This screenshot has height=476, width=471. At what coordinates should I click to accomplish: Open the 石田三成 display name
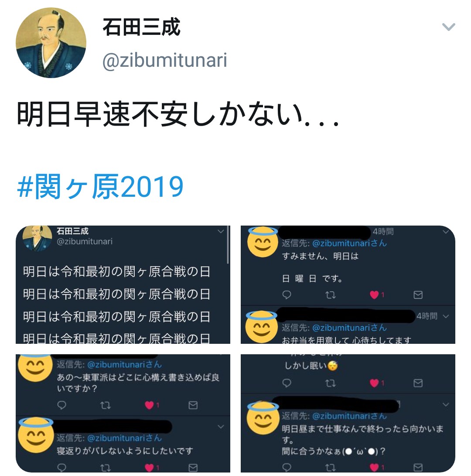point(141,27)
